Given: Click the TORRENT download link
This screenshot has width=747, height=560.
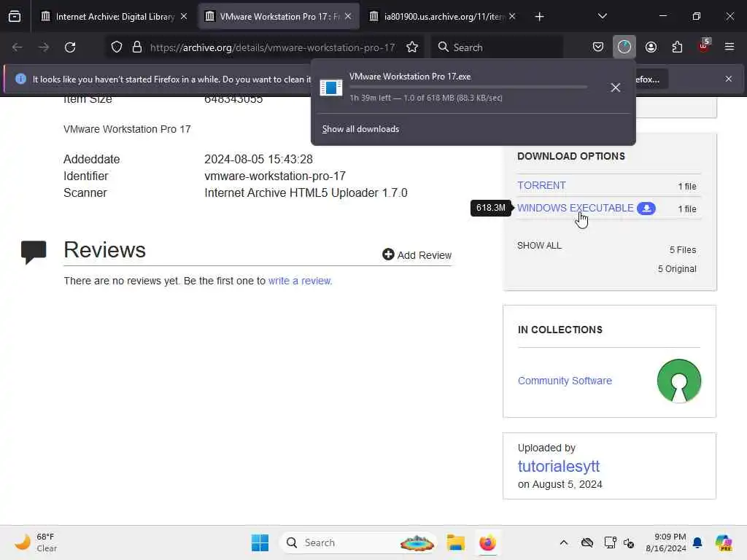Looking at the screenshot, I should point(542,185).
